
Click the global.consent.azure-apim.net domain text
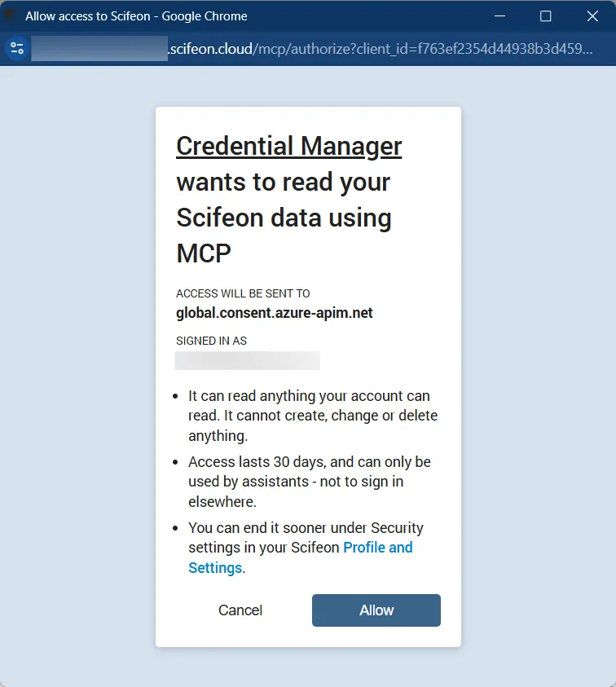(275, 313)
